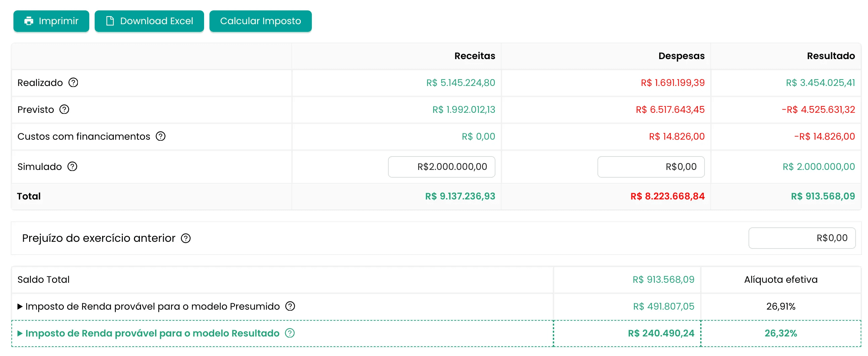Select Realizado receitas R$ 5.145.224,80

(x=461, y=83)
